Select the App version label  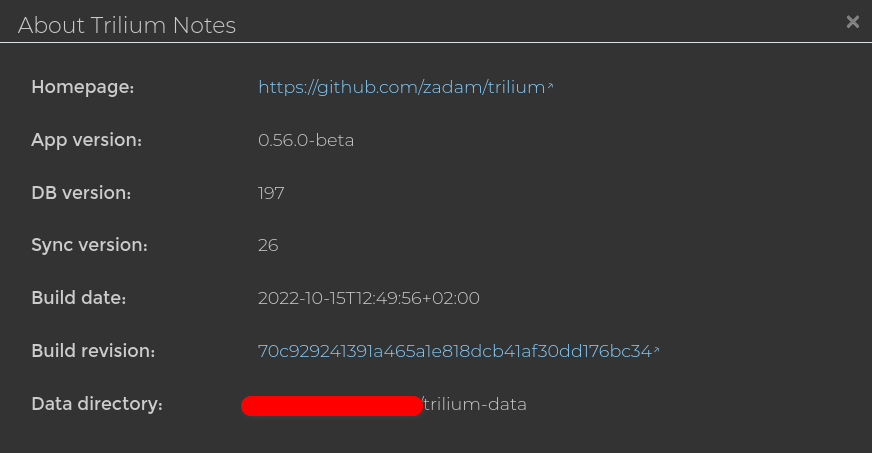[87, 140]
